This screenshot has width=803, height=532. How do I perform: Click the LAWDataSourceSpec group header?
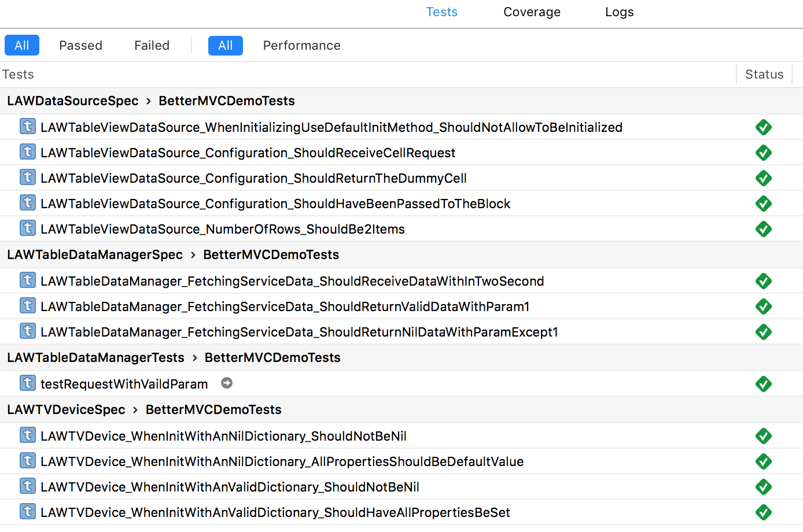(x=73, y=101)
